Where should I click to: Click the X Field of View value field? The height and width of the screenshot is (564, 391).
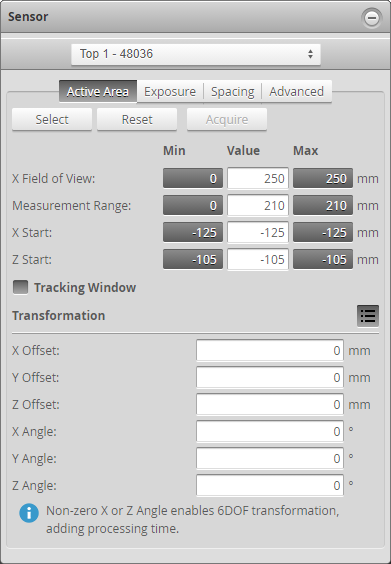[258, 178]
